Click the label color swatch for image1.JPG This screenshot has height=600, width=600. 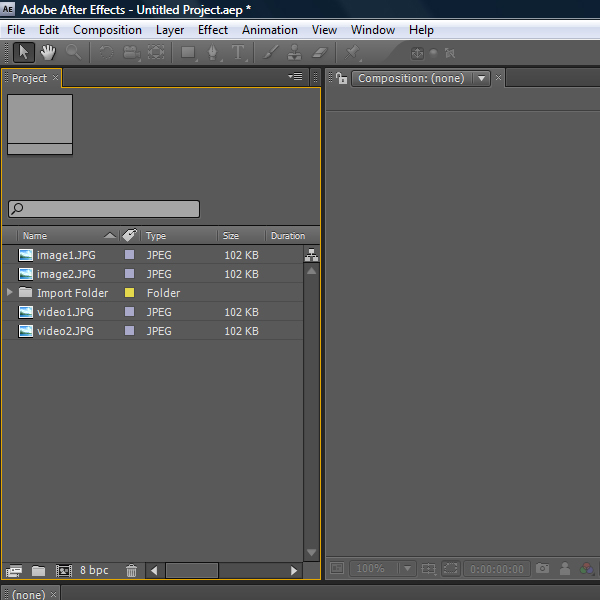tap(130, 255)
